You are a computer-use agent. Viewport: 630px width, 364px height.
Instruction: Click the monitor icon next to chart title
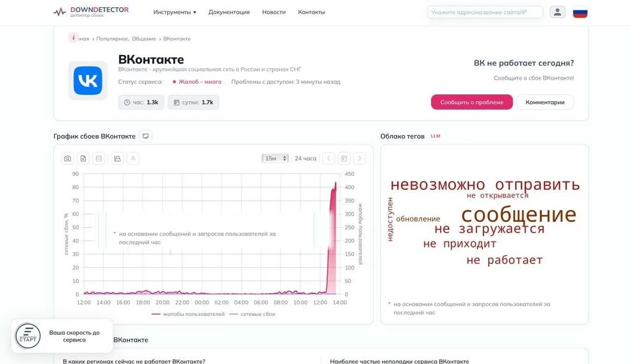coord(146,136)
